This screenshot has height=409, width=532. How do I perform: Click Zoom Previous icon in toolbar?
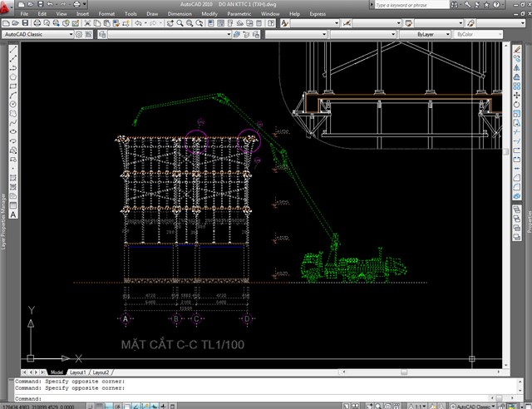199,23
